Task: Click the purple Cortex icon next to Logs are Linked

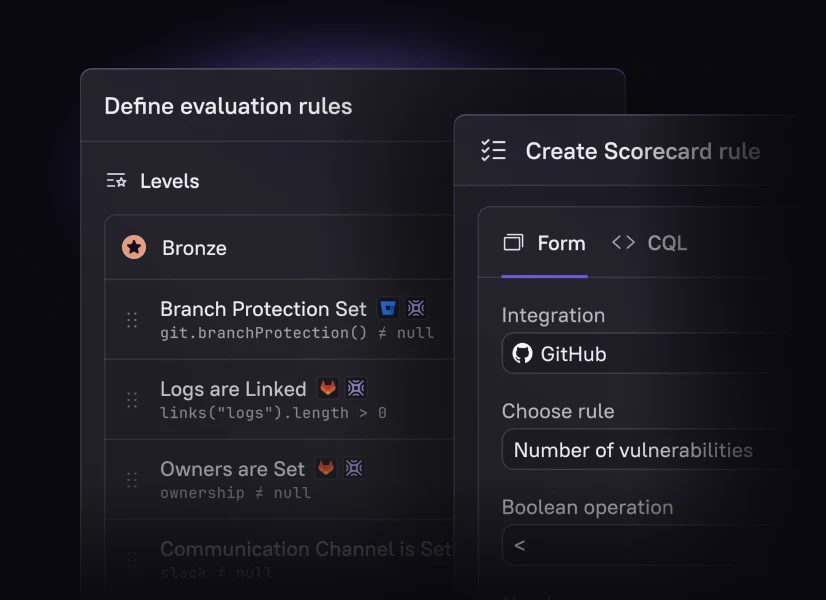Action: tap(356, 388)
